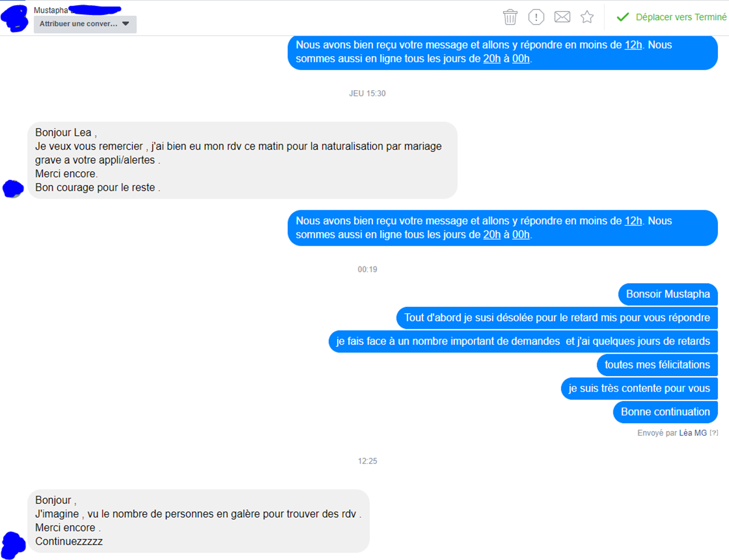Click the green checkmark beside Terminé
This screenshot has height=560, width=729.
coord(623,17)
